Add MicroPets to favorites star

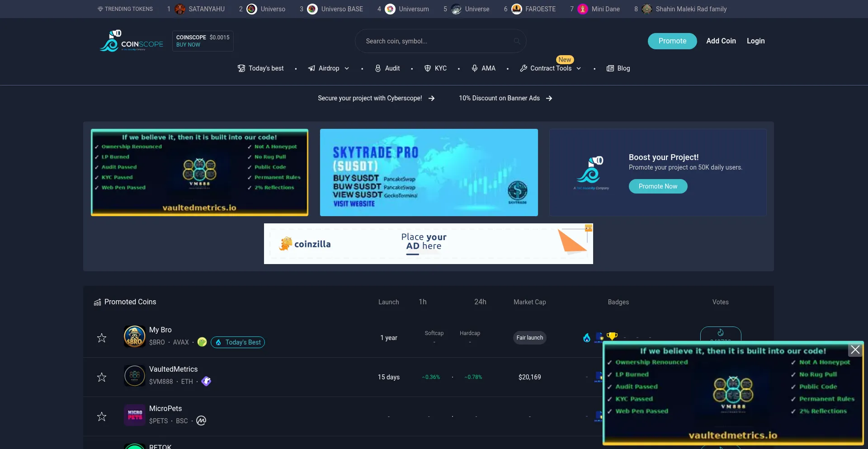pyautogui.click(x=102, y=416)
